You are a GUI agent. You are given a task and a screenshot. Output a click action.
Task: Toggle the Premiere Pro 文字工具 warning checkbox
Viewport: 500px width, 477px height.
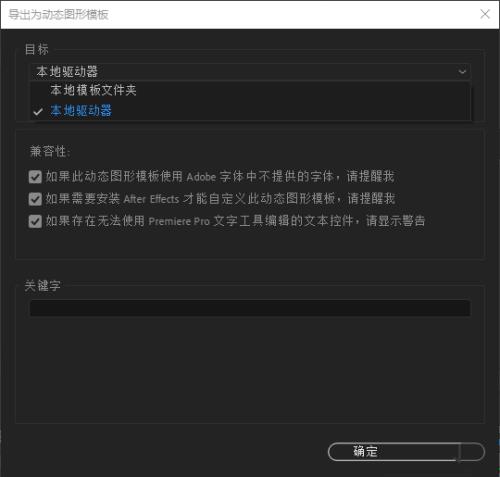point(35,221)
